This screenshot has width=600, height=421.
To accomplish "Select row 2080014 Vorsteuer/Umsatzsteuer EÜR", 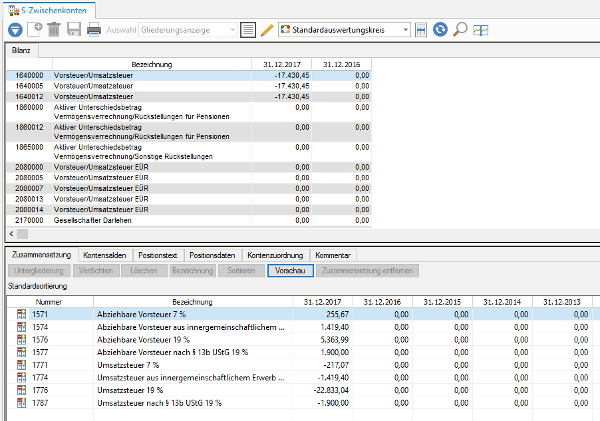I will coord(189,210).
